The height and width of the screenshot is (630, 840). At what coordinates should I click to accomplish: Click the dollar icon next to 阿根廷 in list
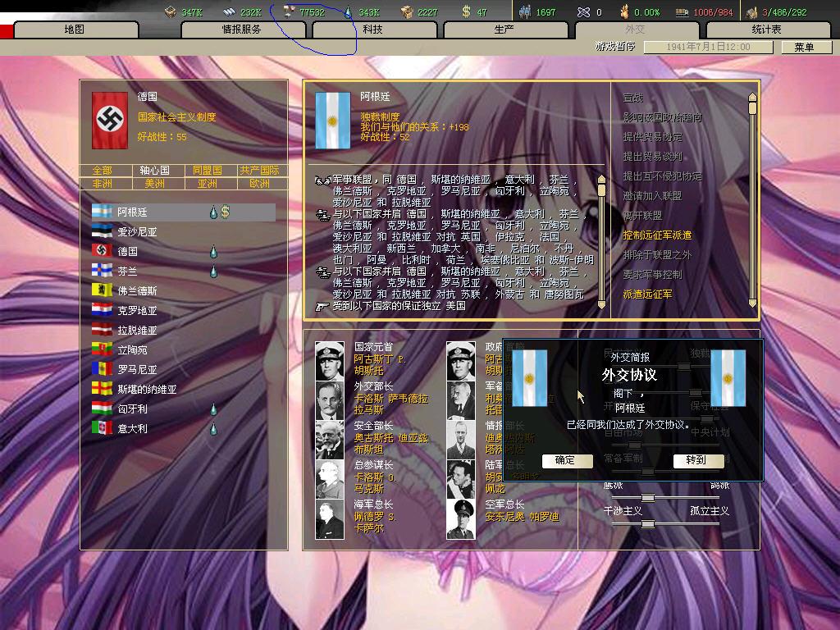[x=225, y=212]
